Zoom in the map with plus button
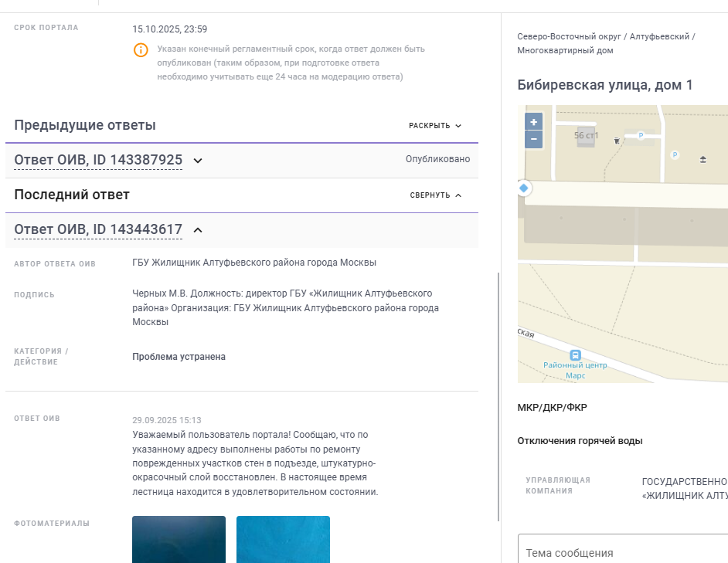 [533, 121]
